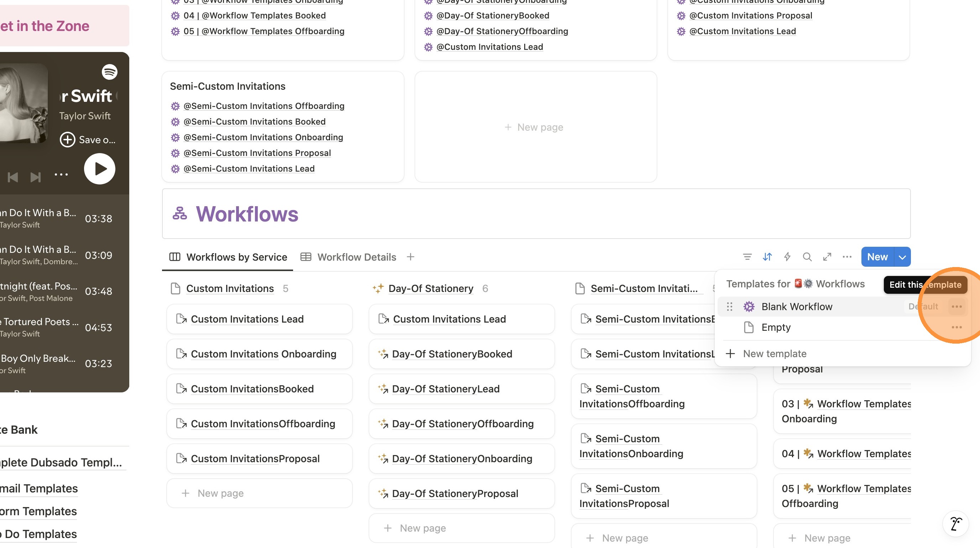Screen dimensions: 980x548
Task: Open 04 | @Workflow Templates Booked link
Action: click(255, 16)
